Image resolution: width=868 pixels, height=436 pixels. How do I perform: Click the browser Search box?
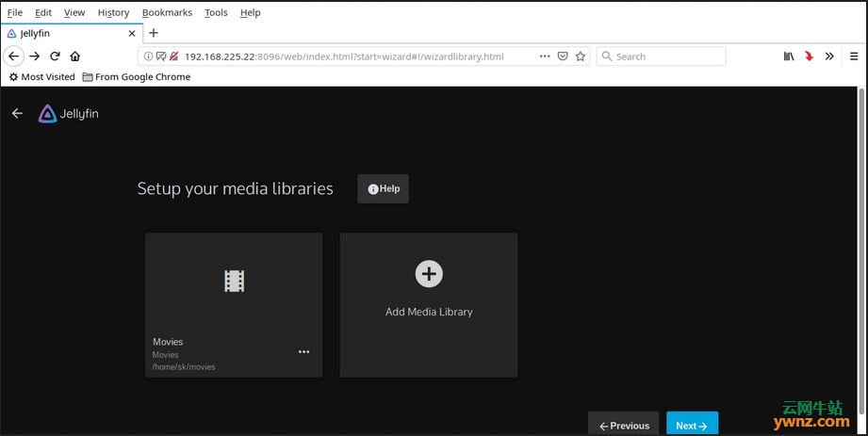click(x=661, y=56)
